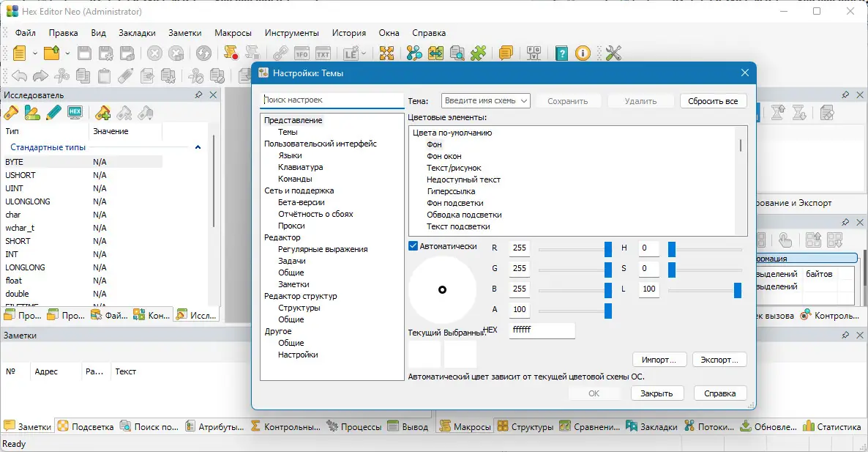
Task: Select Фон подсветки in color elements list
Action: pyautogui.click(x=455, y=203)
